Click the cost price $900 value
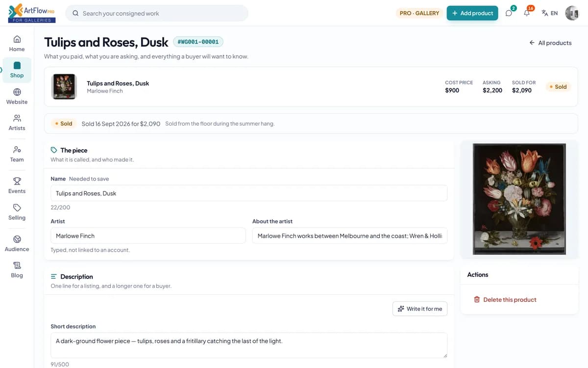The height and width of the screenshot is (368, 588). point(452,90)
